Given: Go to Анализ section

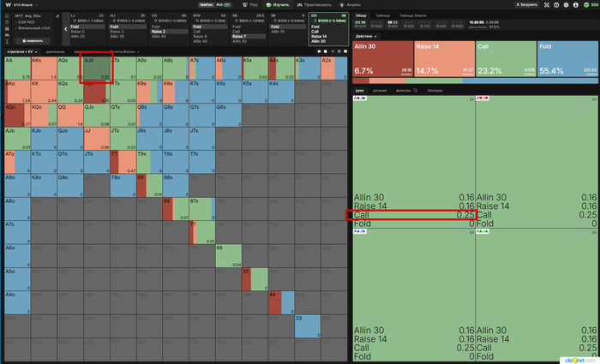Looking at the screenshot, I should click(x=350, y=5).
